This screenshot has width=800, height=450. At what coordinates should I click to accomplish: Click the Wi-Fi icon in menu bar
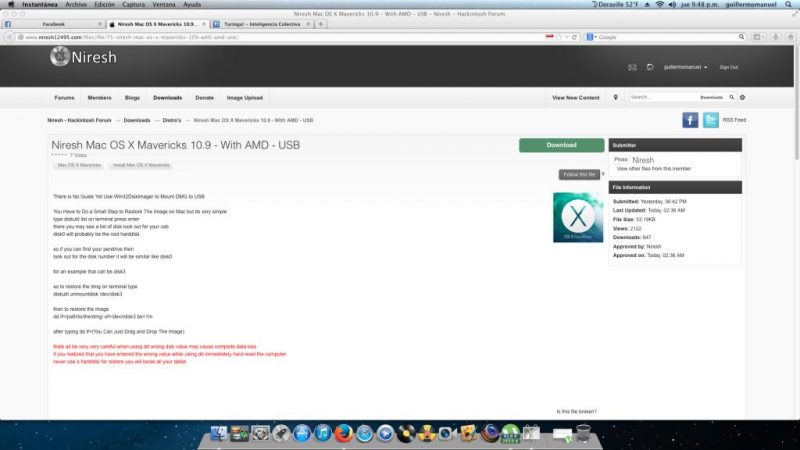coord(660,4)
